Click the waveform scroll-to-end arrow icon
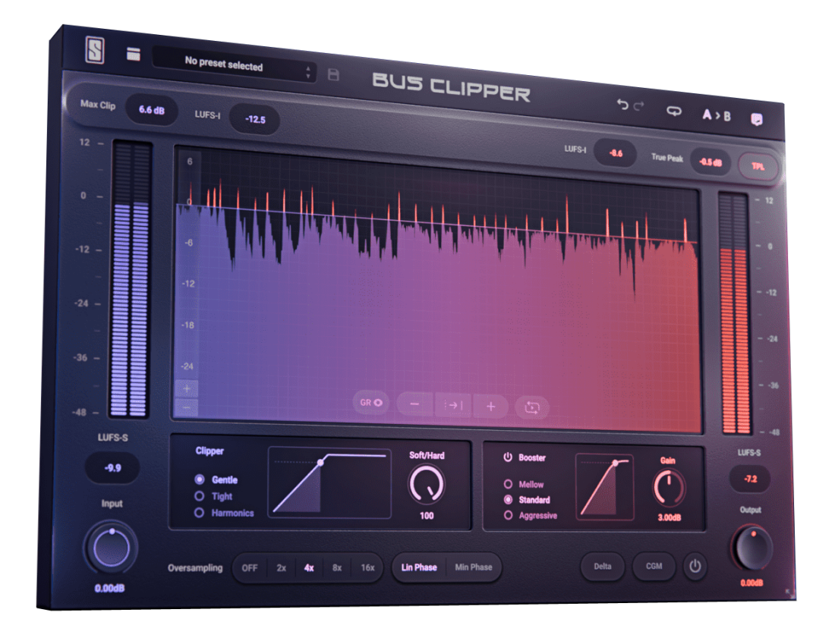Viewport: 835px width, 644px height. pyautogui.click(x=453, y=405)
